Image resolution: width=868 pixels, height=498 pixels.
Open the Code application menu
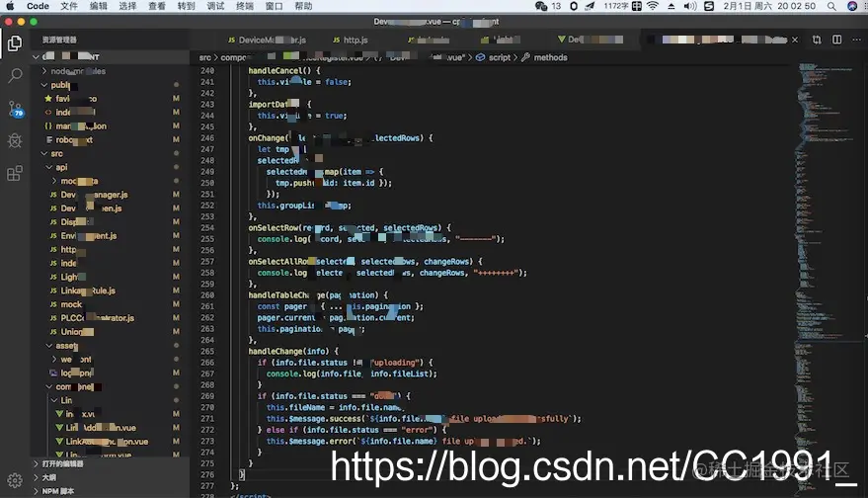point(38,6)
